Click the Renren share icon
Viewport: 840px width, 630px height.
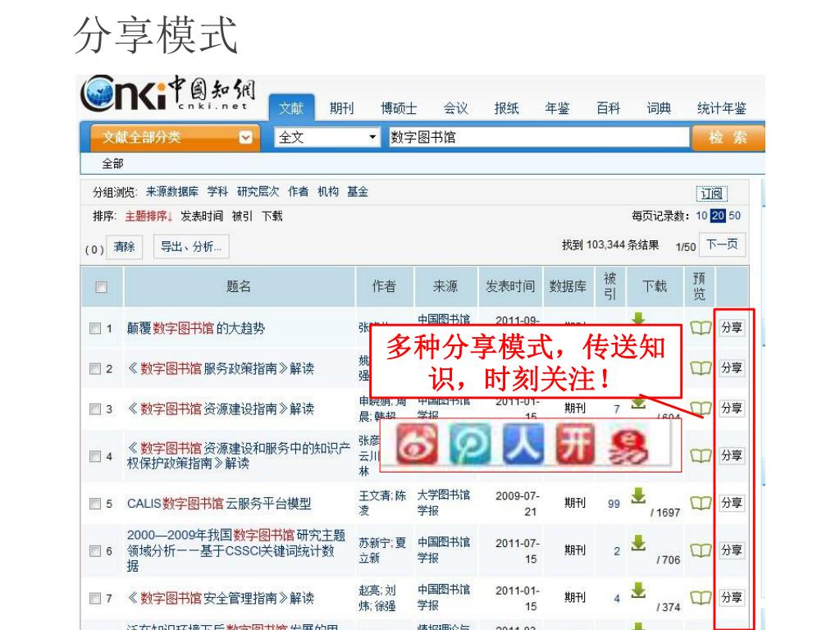tap(523, 444)
